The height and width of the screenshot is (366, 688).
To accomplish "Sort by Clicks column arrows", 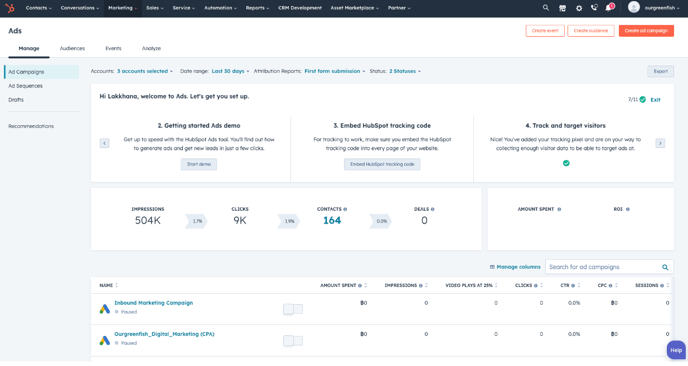I will [x=541, y=285].
